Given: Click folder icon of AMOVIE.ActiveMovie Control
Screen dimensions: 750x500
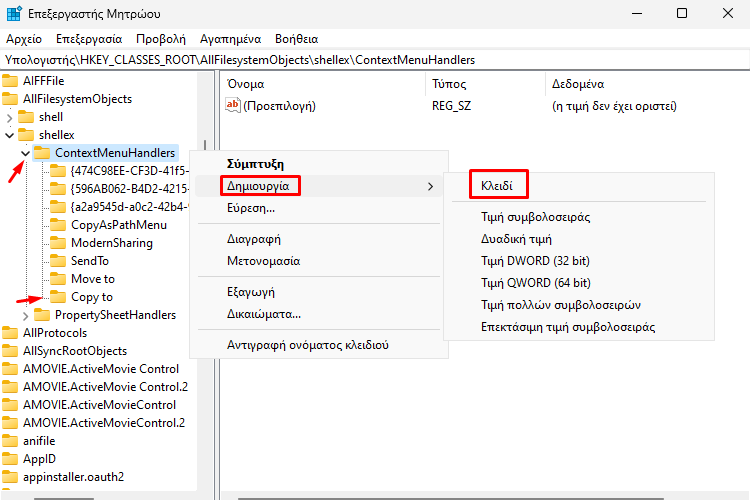Looking at the screenshot, I should click(x=10, y=369).
